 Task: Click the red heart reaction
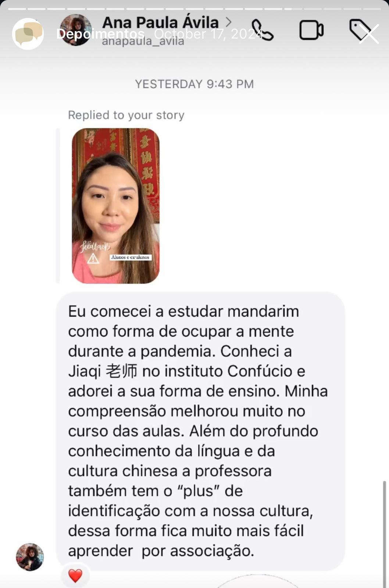coord(75,576)
